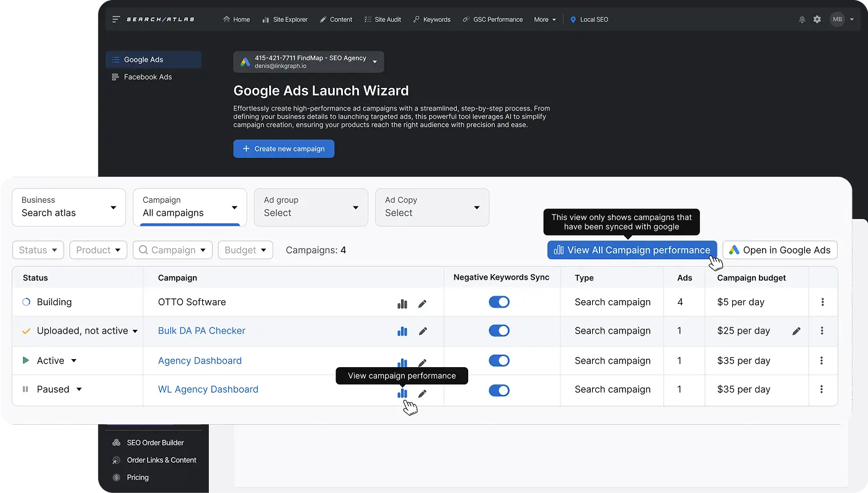
Task: Open the hamburger menu beside Search Atlas logo
Action: 116,19
